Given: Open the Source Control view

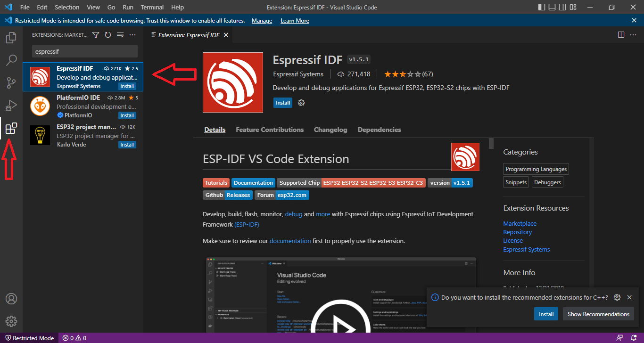Looking at the screenshot, I should point(11,83).
